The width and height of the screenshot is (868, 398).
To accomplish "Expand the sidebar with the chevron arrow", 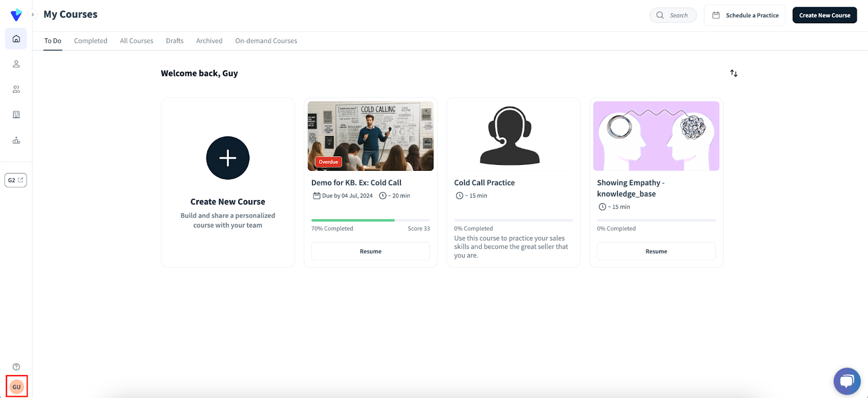I will pos(33,15).
